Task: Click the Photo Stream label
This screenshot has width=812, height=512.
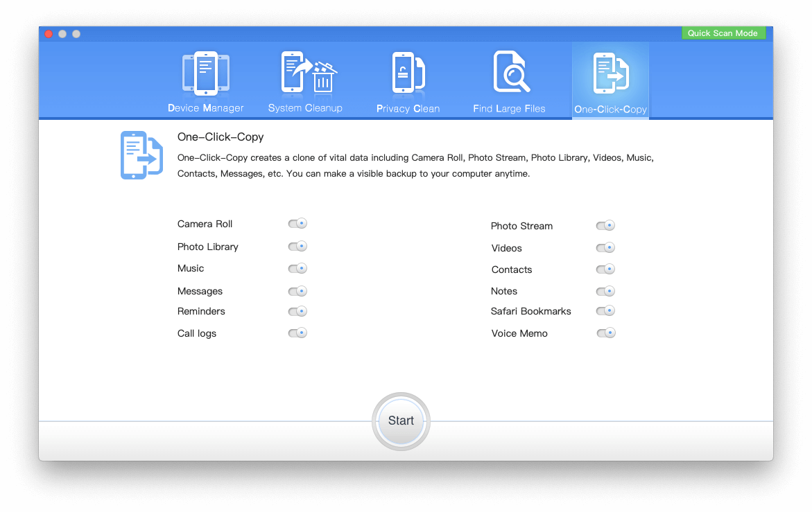Action: (x=521, y=226)
